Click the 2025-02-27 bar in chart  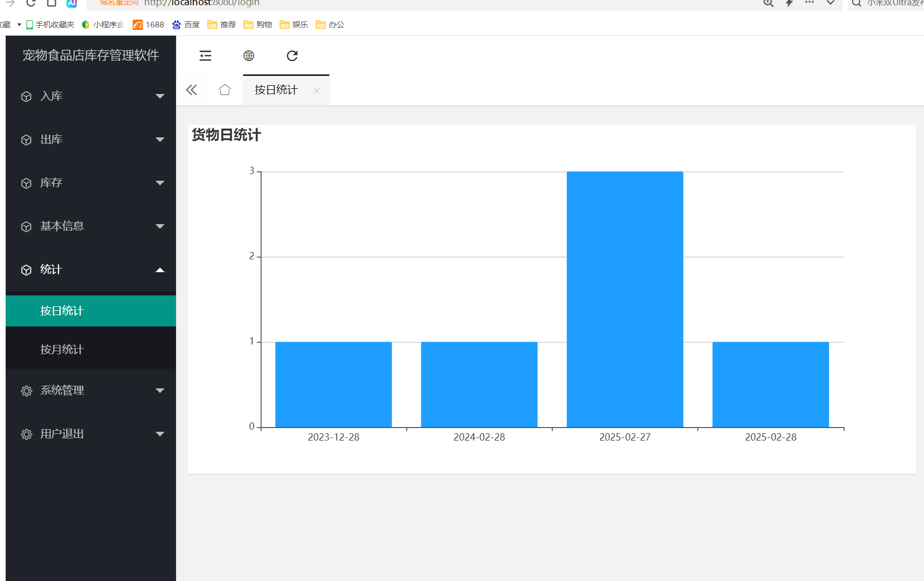pyautogui.click(x=625, y=300)
